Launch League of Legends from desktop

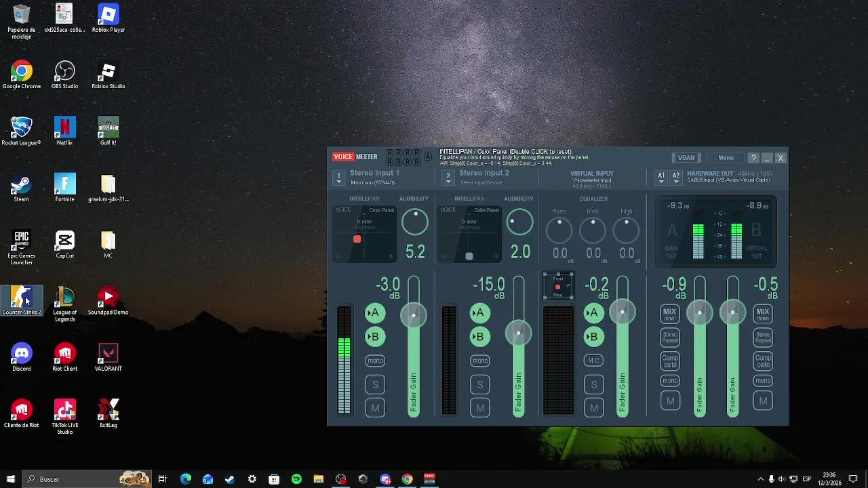click(x=65, y=304)
